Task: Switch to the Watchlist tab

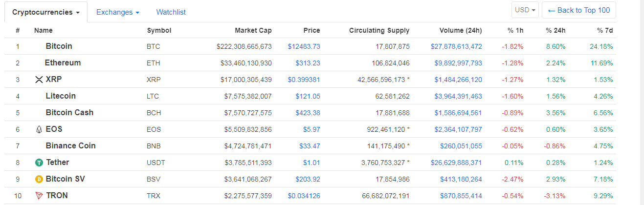Action: 171,12
